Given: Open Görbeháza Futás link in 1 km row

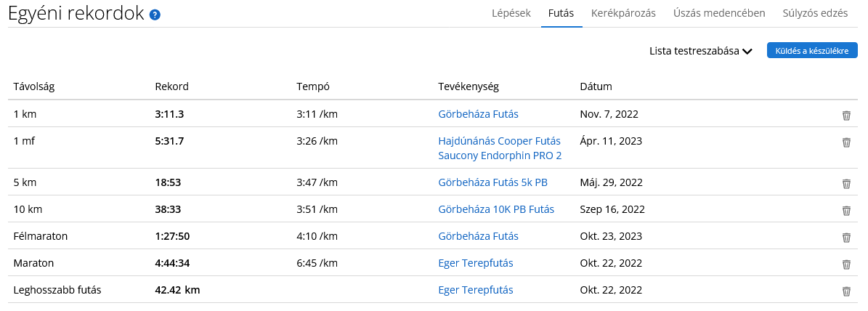Looking at the screenshot, I should click(x=478, y=114).
